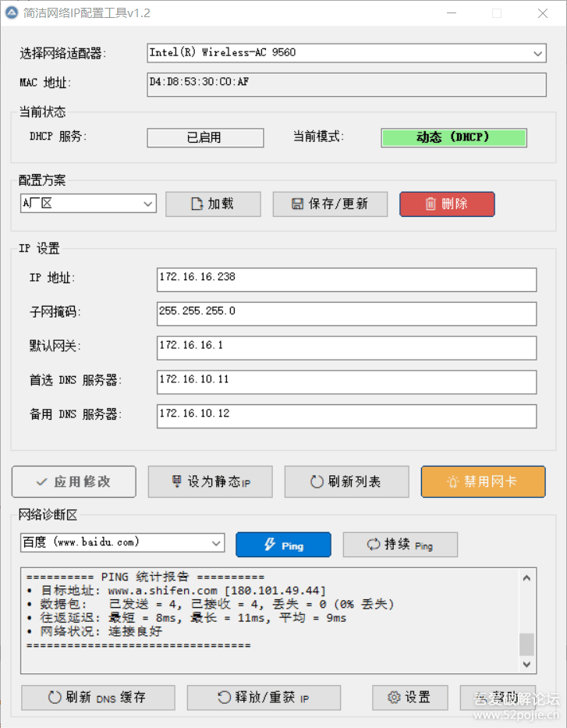
Task: Flush DNS cache with 刷新 DNS 缓存
Action: 97,697
